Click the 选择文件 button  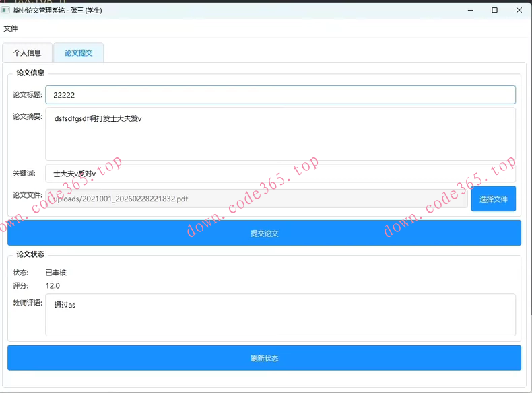coord(494,199)
